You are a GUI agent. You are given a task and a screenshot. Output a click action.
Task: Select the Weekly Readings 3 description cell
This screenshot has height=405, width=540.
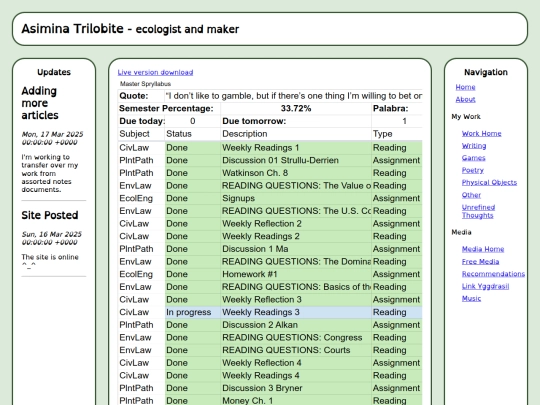pyautogui.click(x=296, y=312)
